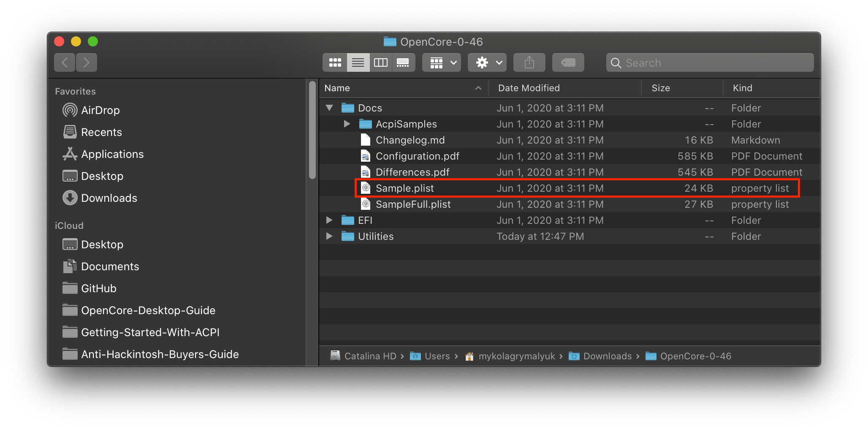868x429 pixels.
Task: Expand the AcpiSamples folder triangle
Action: (347, 124)
